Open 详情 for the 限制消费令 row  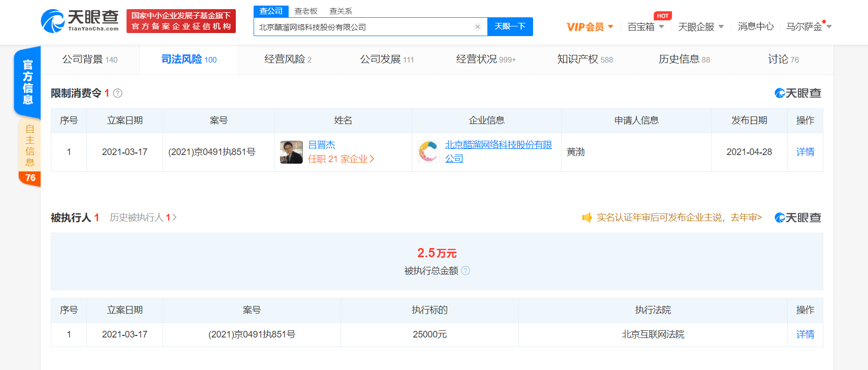point(805,152)
